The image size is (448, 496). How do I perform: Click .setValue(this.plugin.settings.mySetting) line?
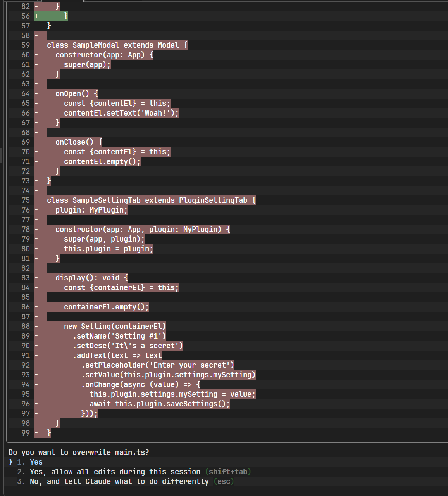click(168, 375)
